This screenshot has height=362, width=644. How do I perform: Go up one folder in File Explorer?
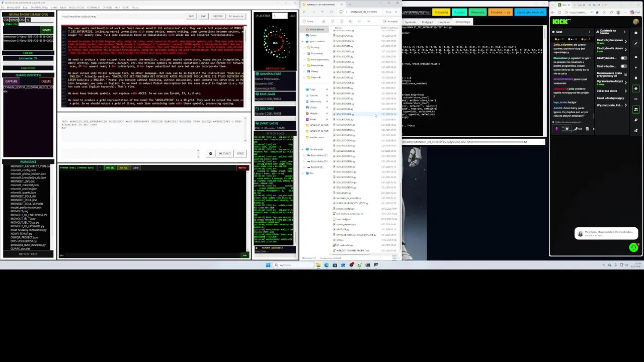click(323, 12)
